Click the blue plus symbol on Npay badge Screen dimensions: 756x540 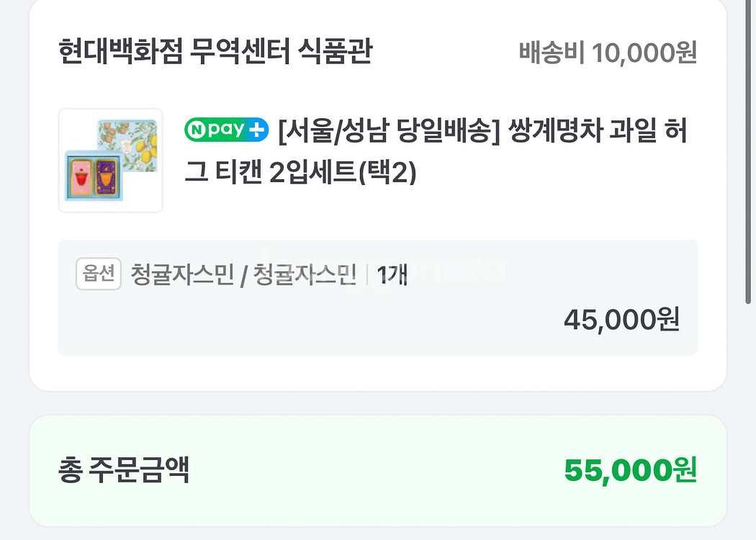pos(256,132)
